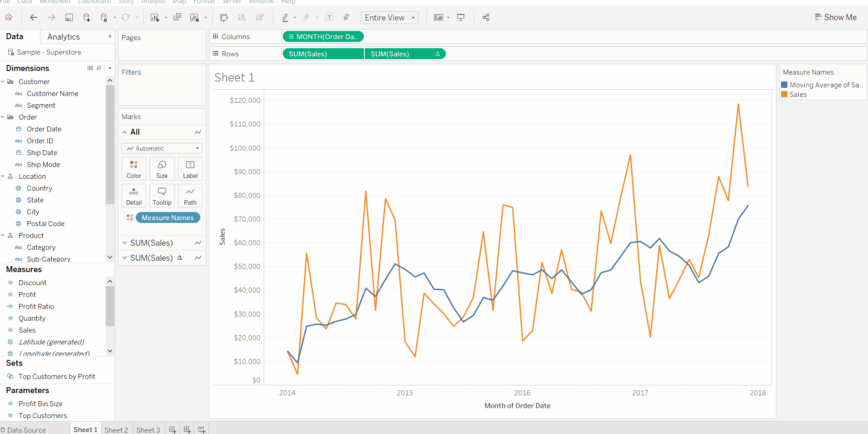Image resolution: width=868 pixels, height=434 pixels.
Task: Click the Sales measure in the Measures list
Action: [x=26, y=330]
